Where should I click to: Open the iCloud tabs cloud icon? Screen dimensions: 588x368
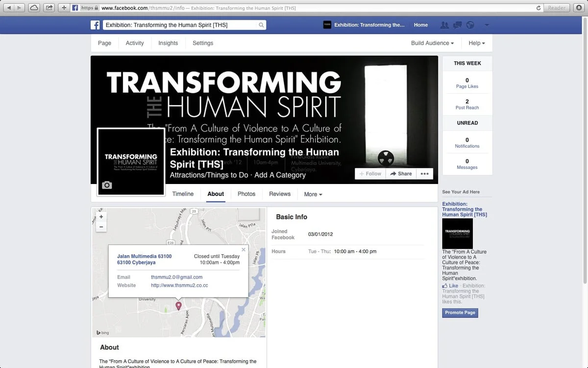click(x=35, y=8)
